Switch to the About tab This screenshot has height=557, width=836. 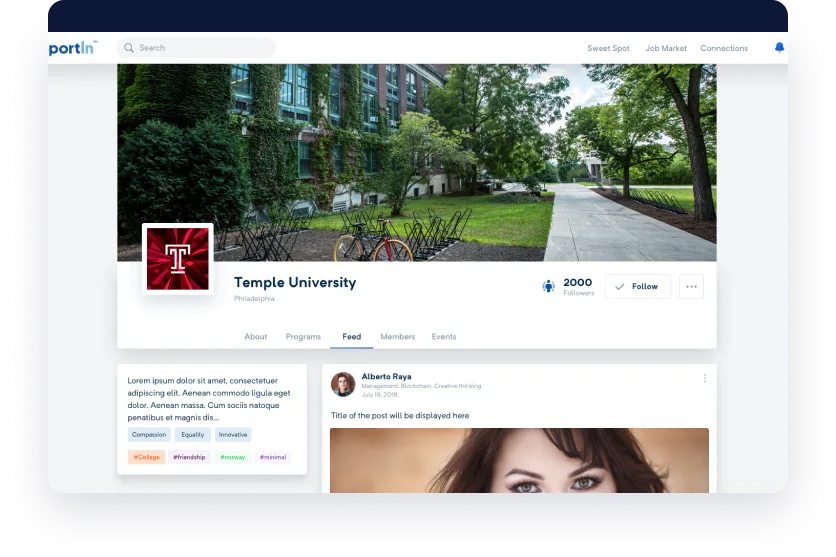tap(256, 337)
